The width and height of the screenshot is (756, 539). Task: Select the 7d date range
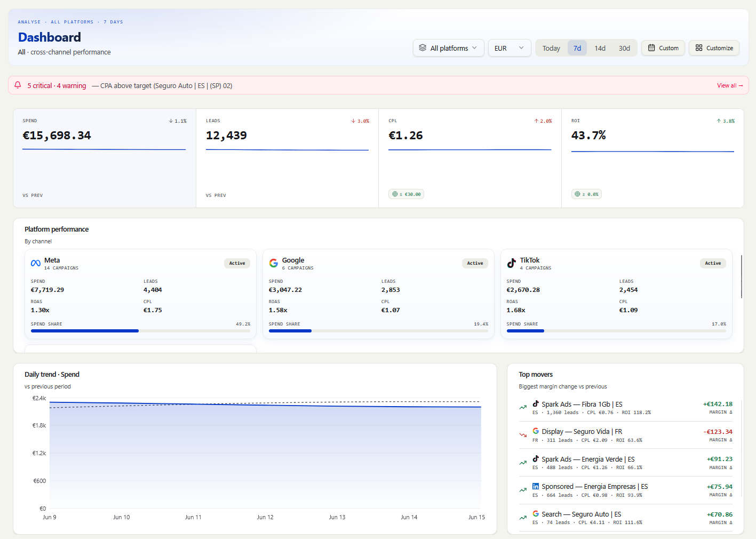[x=577, y=48]
